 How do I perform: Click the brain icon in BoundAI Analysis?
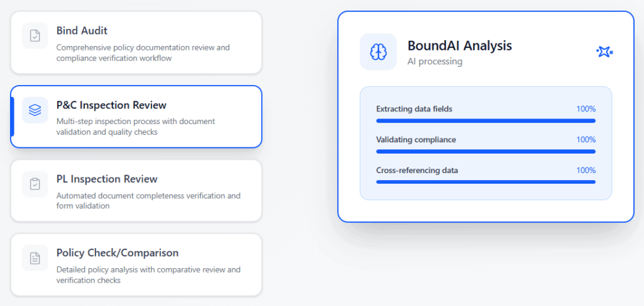point(378,52)
